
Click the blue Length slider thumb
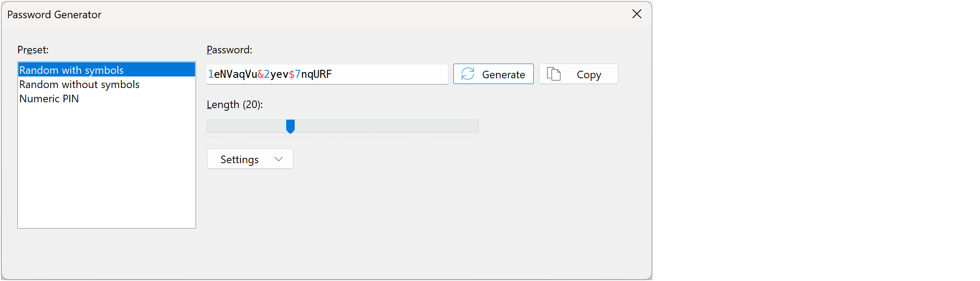pos(290,126)
